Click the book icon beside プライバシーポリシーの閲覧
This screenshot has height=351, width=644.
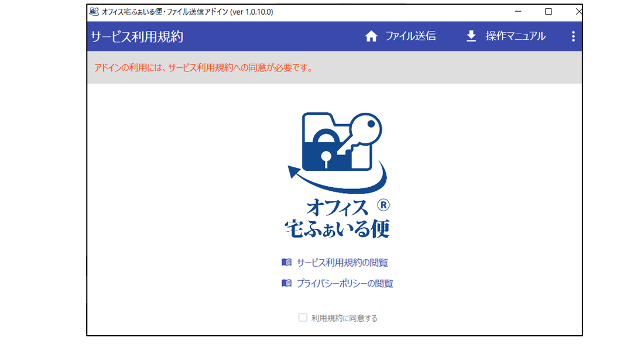coord(287,283)
